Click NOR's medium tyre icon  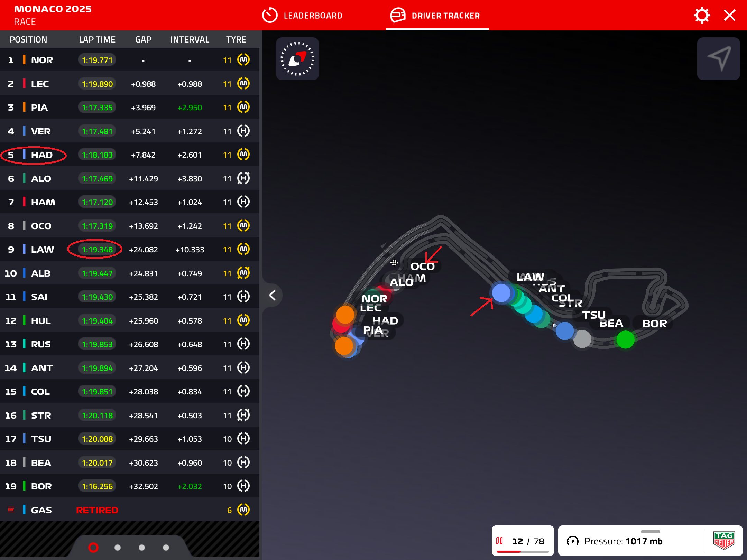(243, 59)
